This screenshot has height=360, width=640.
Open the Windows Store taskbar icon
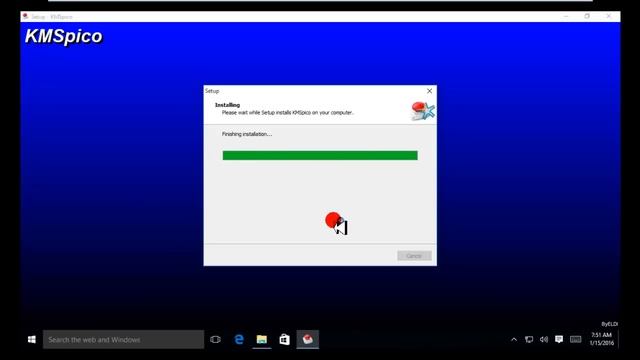(x=284, y=340)
